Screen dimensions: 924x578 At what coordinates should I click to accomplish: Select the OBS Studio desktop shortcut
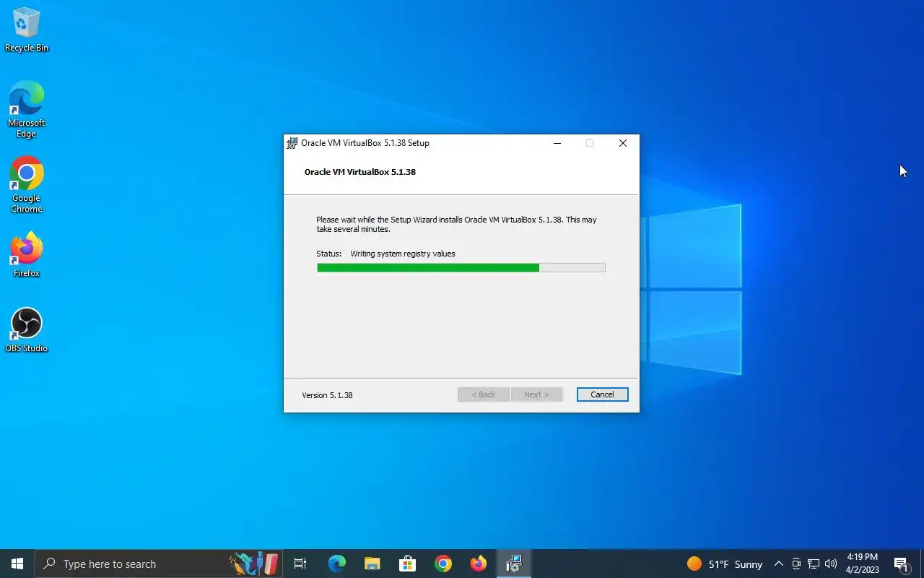point(27,330)
